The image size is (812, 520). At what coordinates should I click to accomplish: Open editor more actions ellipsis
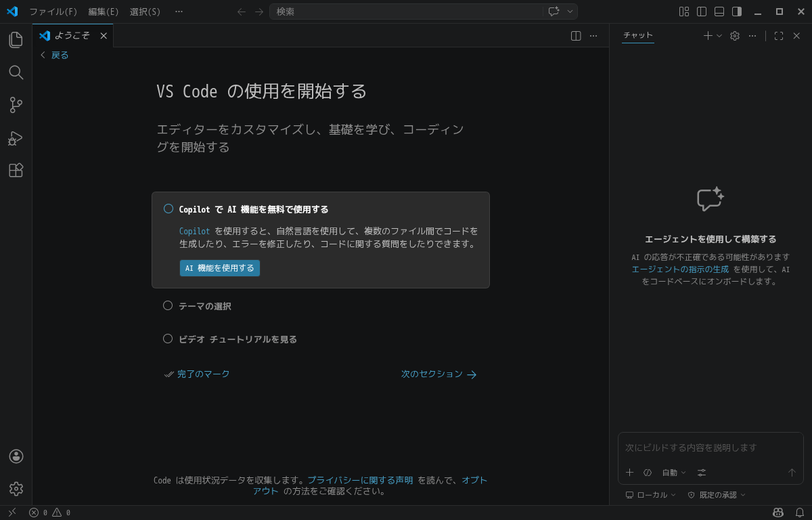pos(593,36)
